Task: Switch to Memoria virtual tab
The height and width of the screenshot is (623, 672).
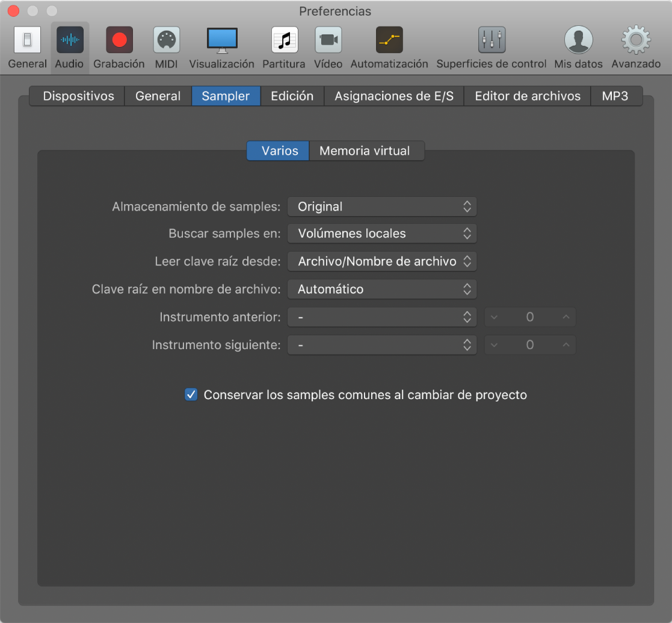Action: (365, 151)
